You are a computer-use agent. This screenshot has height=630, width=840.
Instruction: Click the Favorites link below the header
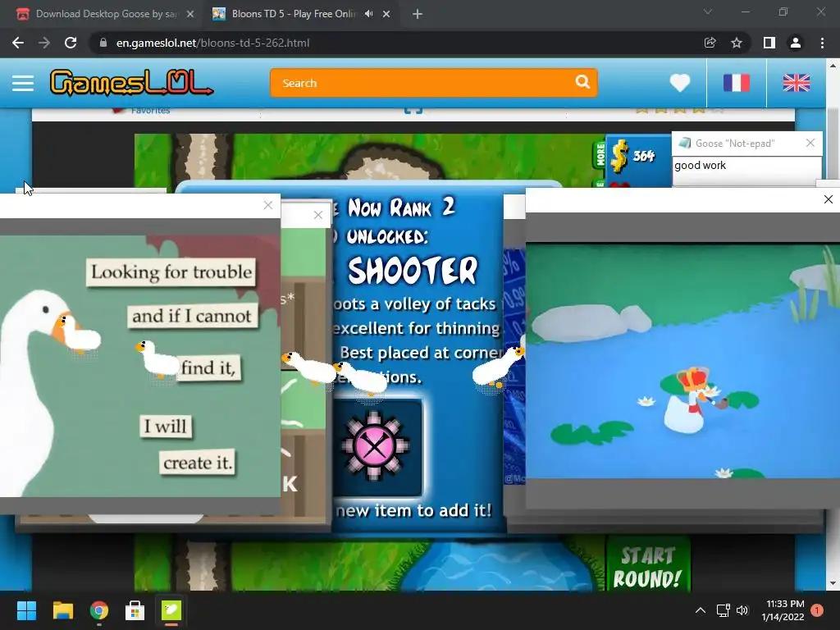[x=150, y=111]
